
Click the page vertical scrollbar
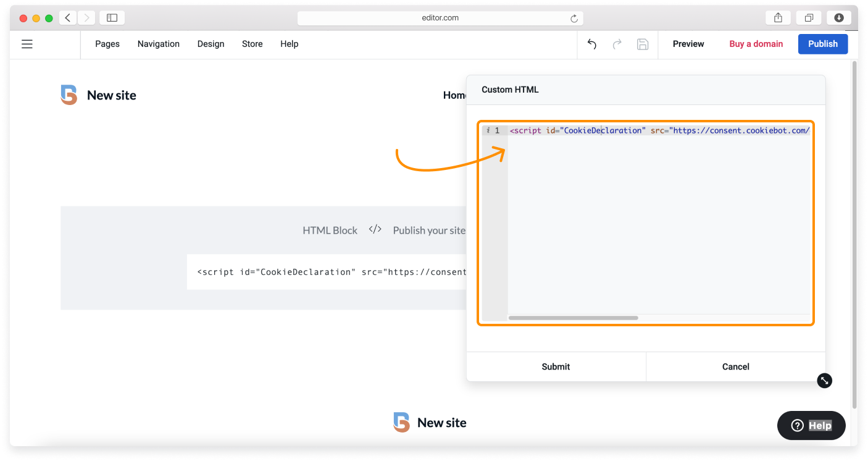854,235
